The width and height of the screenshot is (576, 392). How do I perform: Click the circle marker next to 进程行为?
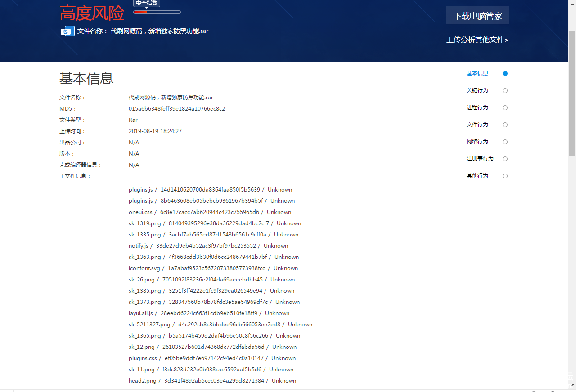(x=505, y=107)
